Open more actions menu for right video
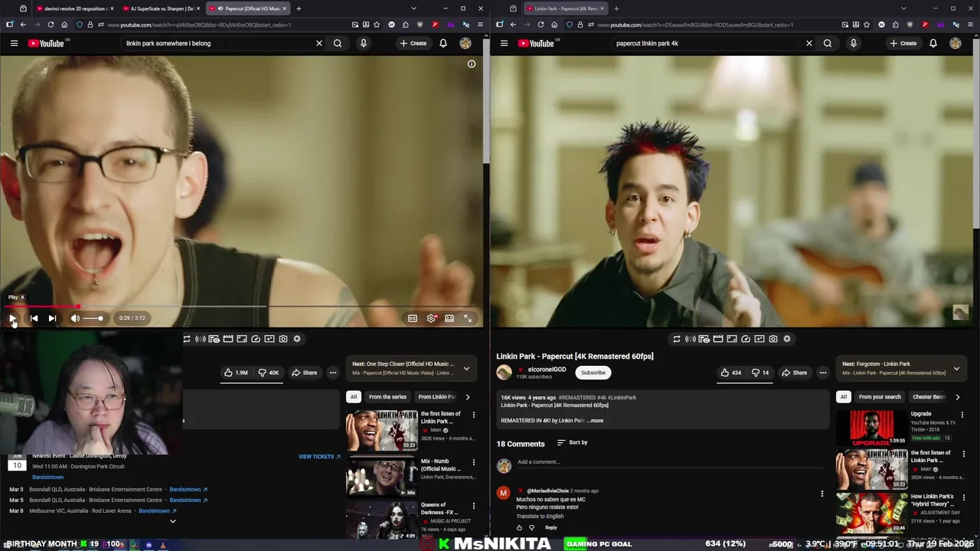Viewport: 980px width, 551px height. (x=823, y=373)
